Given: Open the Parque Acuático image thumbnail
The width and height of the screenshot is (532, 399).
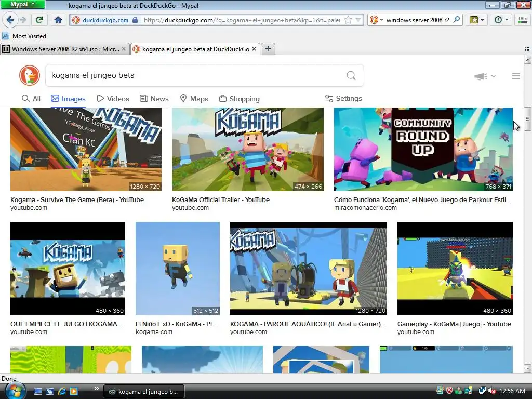Looking at the screenshot, I should [309, 269].
